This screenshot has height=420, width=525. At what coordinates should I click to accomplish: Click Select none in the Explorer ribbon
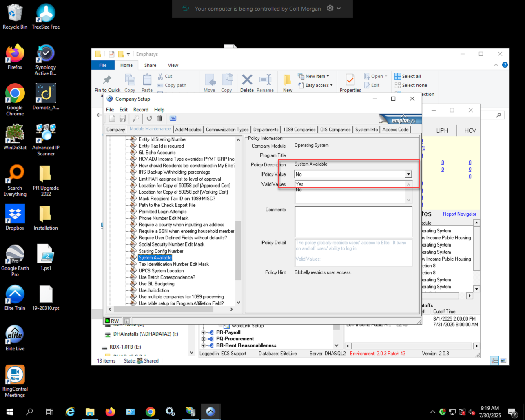[411, 85]
